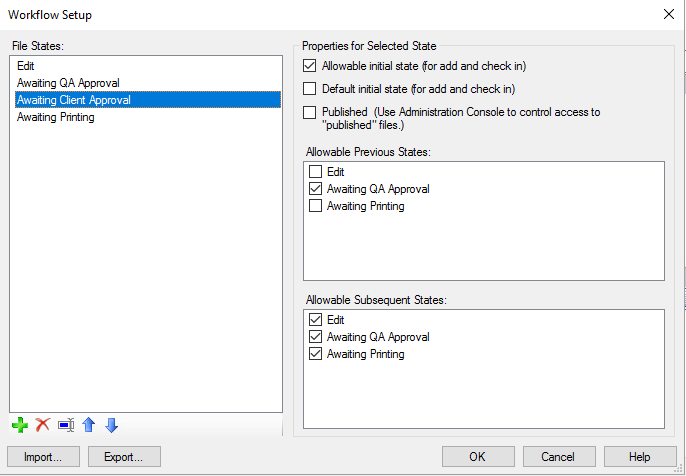
Task: Uncheck Awaiting QA Approval in Previous States
Action: click(315, 189)
